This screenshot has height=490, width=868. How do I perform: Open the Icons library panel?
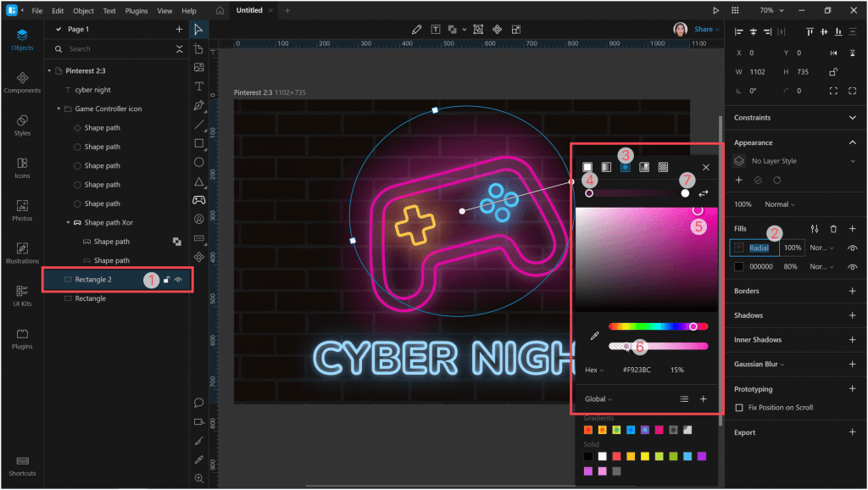coord(22,168)
